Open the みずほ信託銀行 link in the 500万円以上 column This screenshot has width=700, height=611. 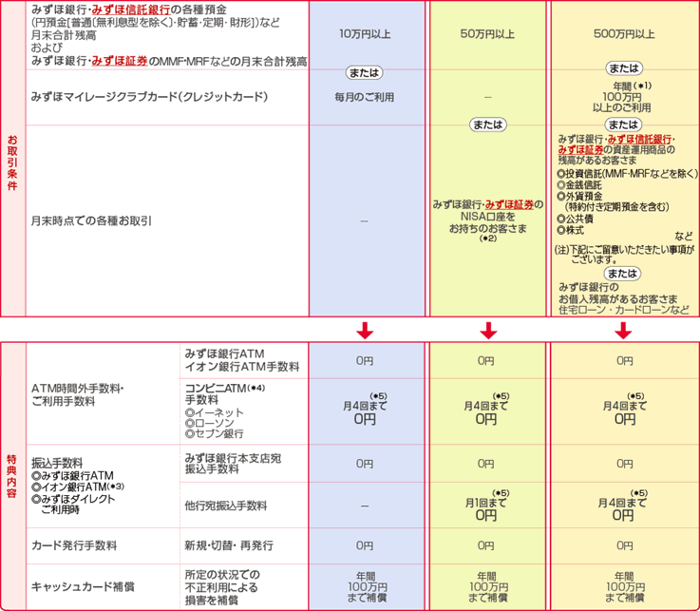639,139
